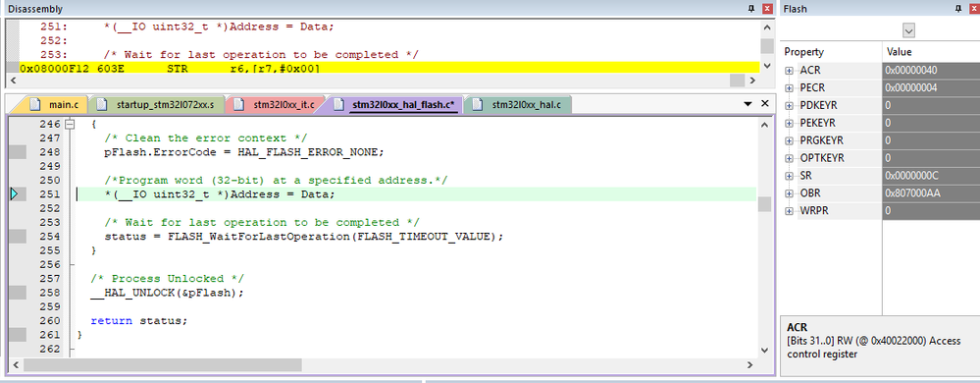The image size is (980, 383).
Task: Click the Value column header
Action: pyautogui.click(x=931, y=52)
